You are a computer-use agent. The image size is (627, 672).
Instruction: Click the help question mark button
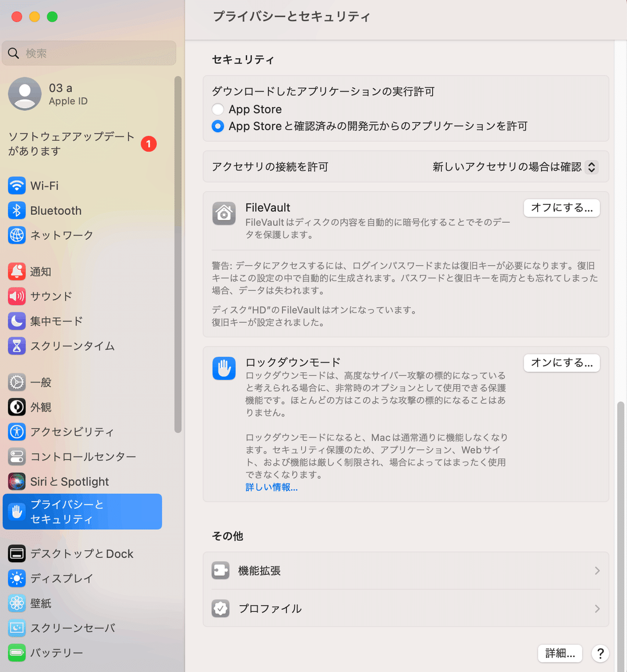[x=600, y=653]
